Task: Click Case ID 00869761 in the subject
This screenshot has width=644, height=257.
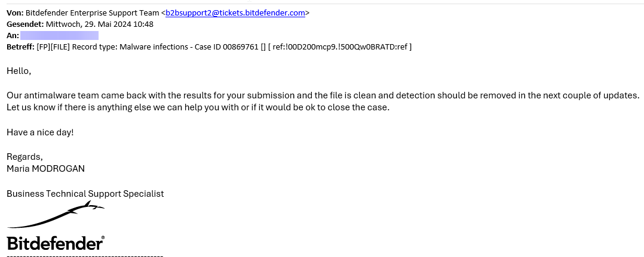Action: 227,47
